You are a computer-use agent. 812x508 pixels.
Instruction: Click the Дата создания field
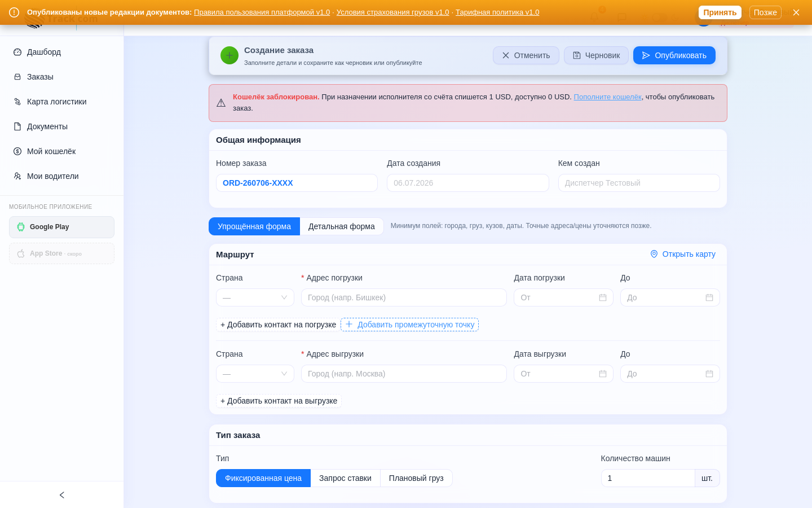(467, 183)
